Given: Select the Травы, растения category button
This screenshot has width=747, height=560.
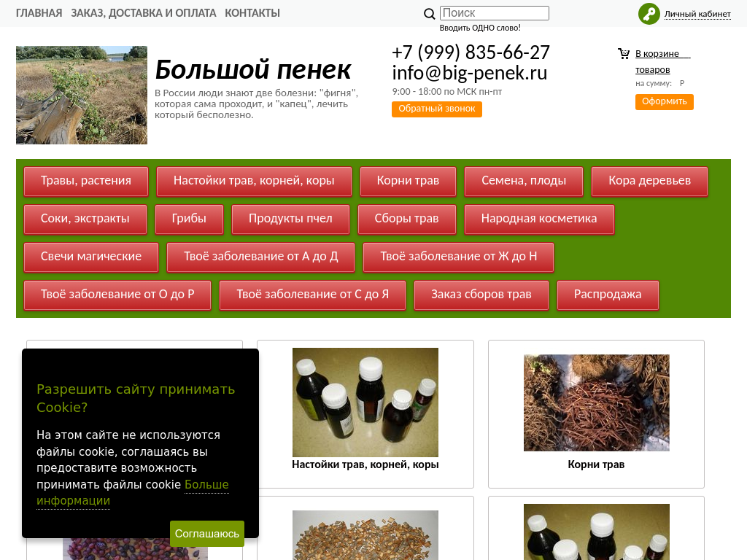Looking at the screenshot, I should (86, 182).
